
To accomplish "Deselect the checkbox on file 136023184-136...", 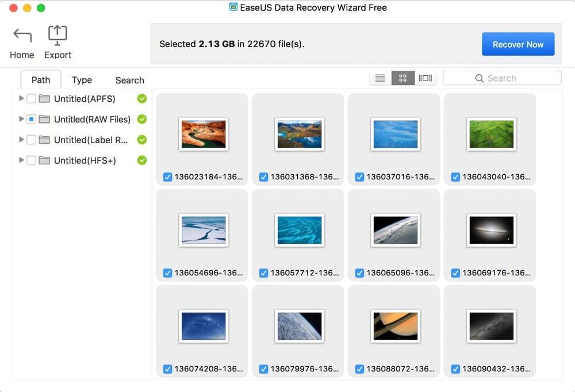I will point(167,176).
